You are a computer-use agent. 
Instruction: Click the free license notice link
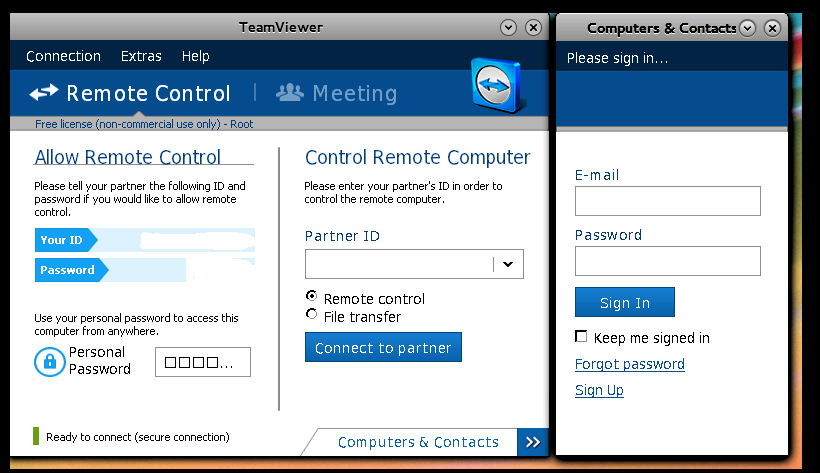[x=144, y=124]
